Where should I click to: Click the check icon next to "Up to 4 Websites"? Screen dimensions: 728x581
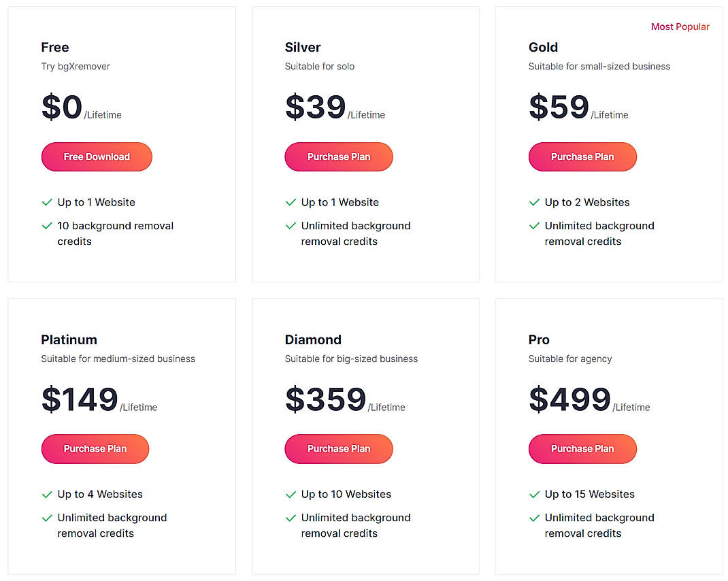coord(46,494)
